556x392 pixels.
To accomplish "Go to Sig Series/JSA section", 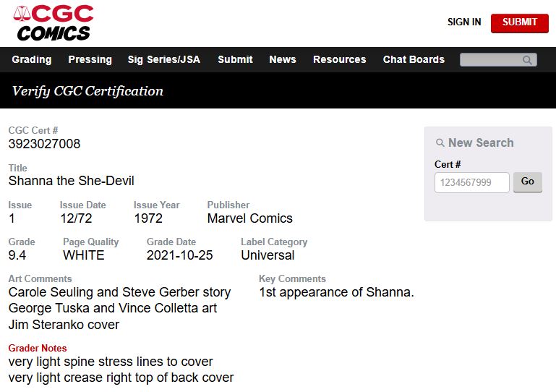I will (163, 59).
